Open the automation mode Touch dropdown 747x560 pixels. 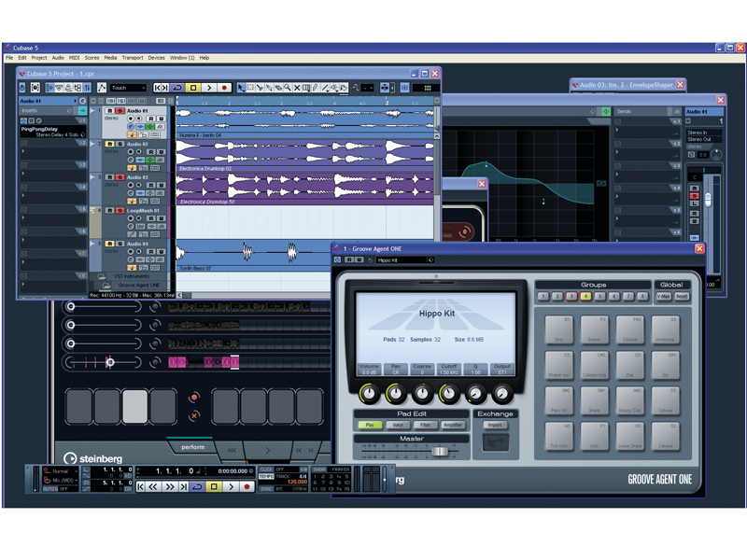point(128,88)
